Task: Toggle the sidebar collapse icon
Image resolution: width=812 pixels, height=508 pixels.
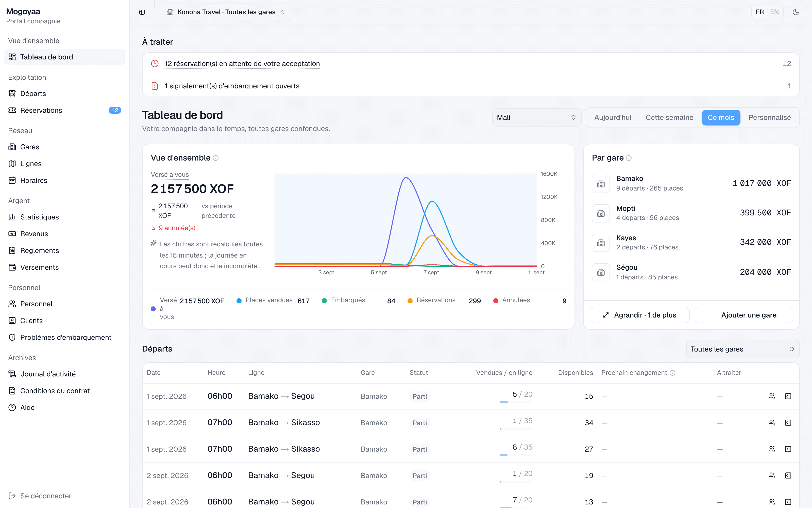Action: [142, 12]
